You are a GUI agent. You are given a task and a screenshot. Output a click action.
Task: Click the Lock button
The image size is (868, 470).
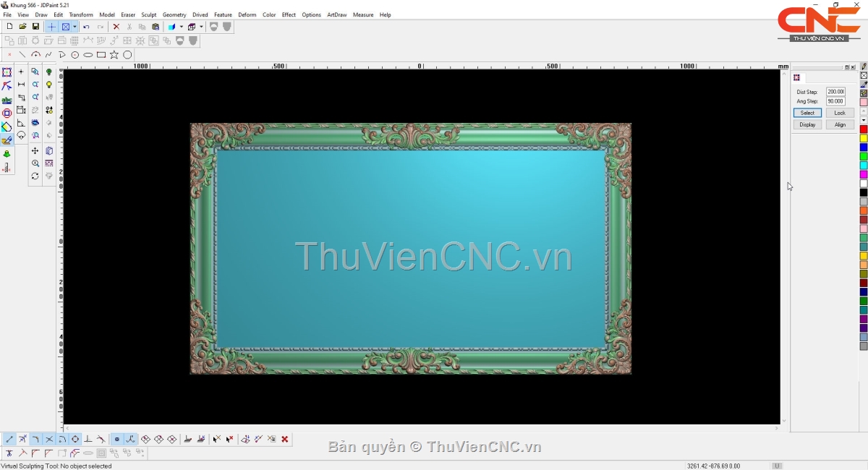(x=839, y=113)
